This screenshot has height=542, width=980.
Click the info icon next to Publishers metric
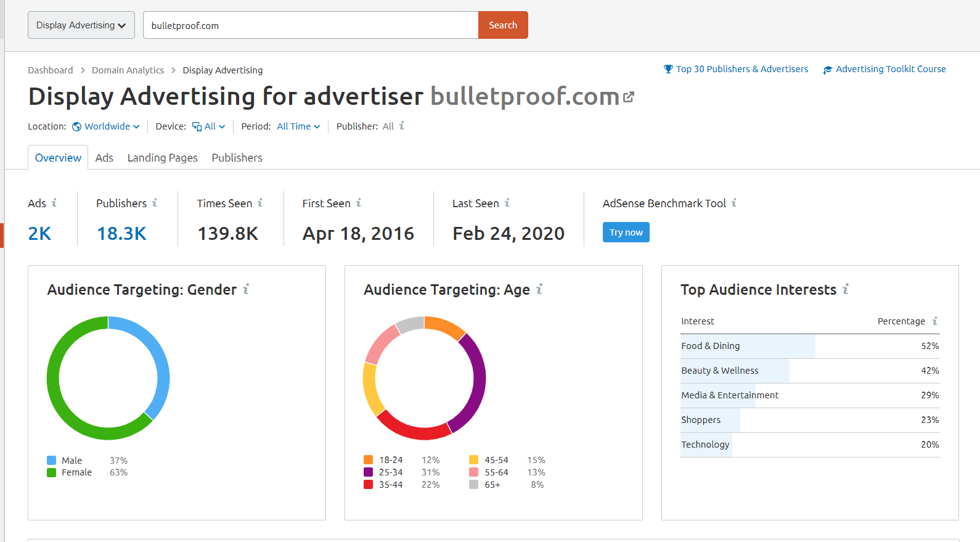tap(155, 202)
